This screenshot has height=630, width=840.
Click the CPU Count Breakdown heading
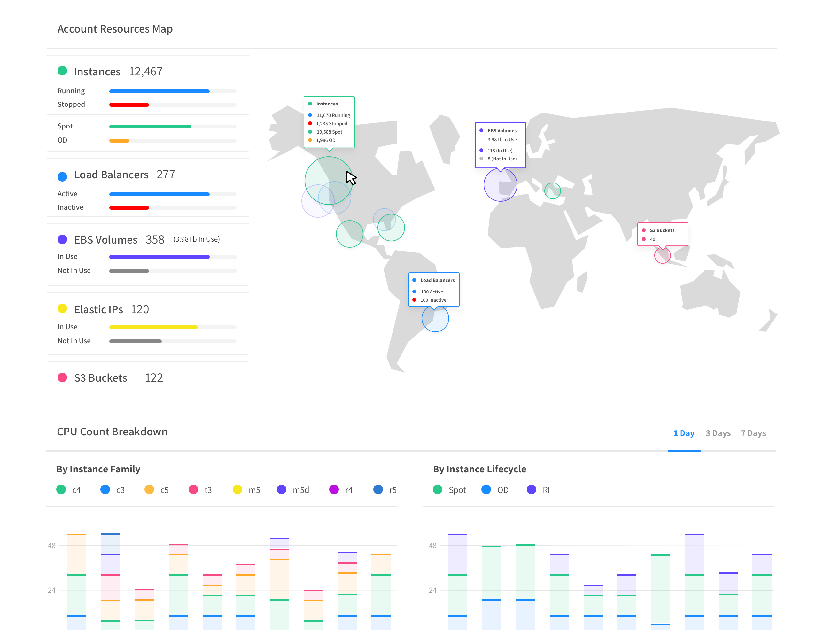pyautogui.click(x=112, y=432)
